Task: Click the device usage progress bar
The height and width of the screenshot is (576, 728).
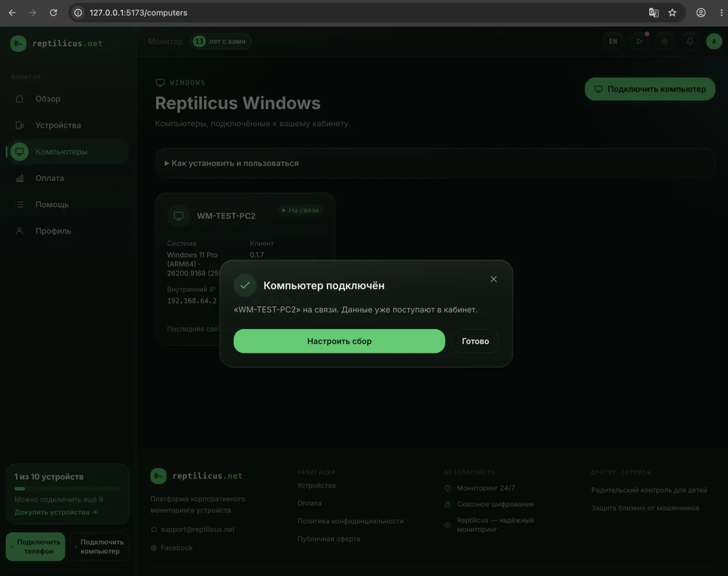Action: (67, 489)
